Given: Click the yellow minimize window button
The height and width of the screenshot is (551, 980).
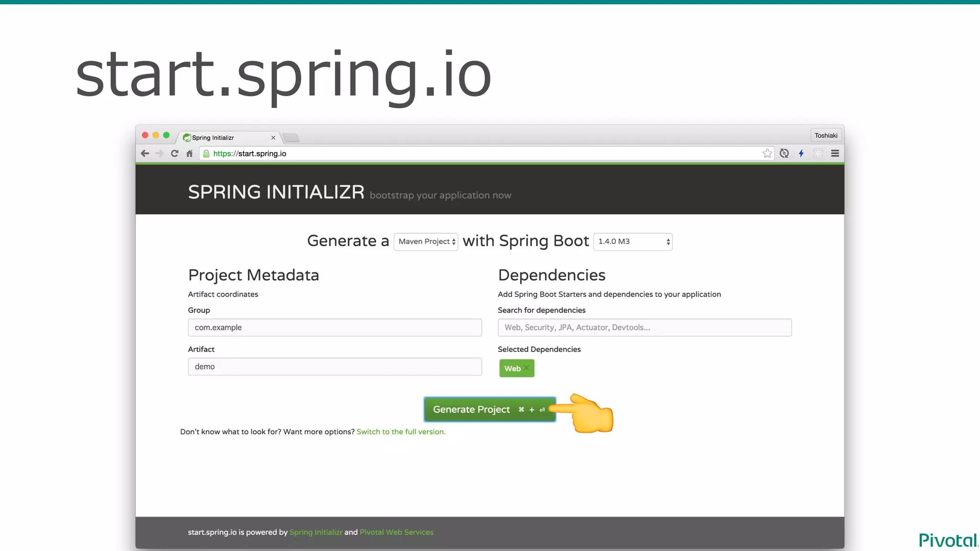Looking at the screenshot, I should click(156, 135).
